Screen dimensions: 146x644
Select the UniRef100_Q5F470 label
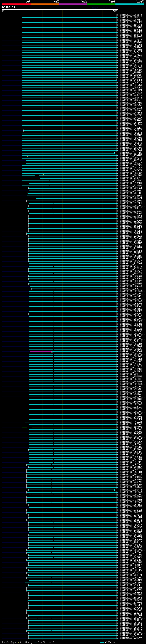coord(131,435)
